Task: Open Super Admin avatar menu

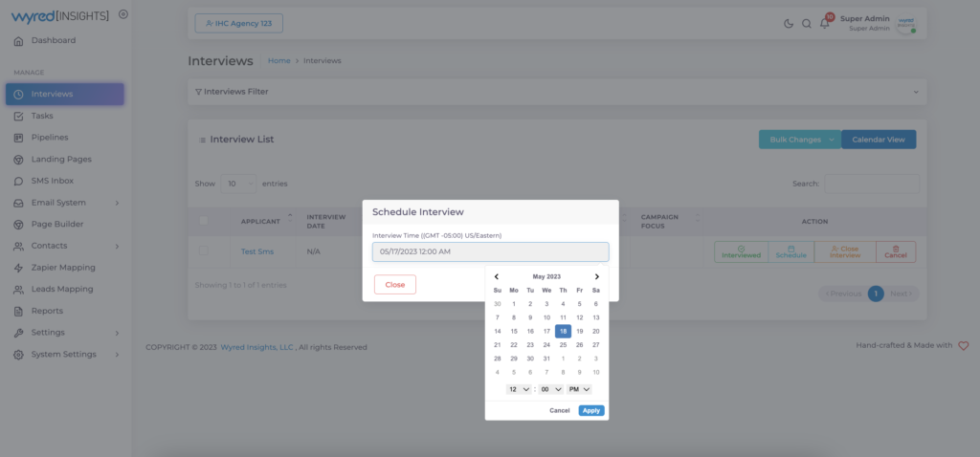Action: click(x=904, y=24)
